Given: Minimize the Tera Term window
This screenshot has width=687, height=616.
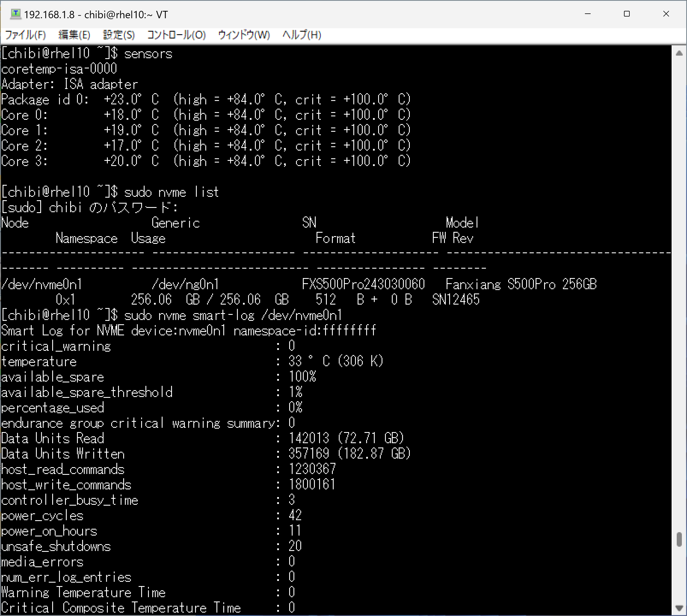Looking at the screenshot, I should click(x=587, y=14).
